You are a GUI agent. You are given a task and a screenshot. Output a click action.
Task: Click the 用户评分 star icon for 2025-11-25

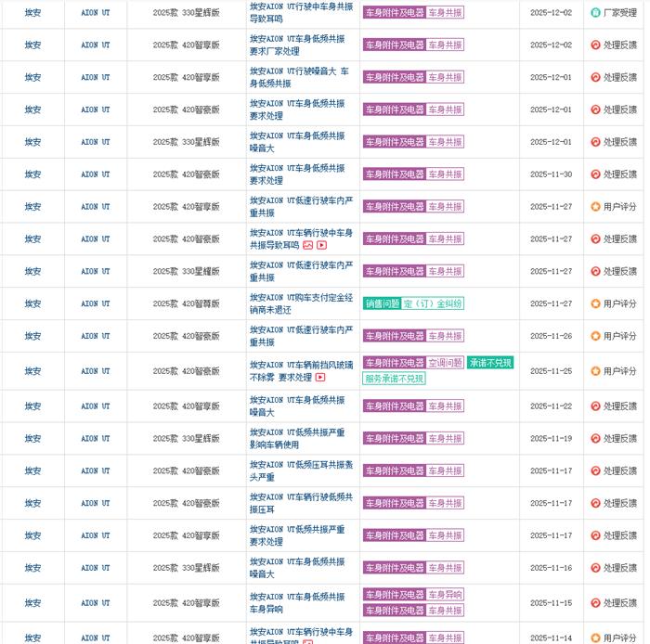click(595, 371)
